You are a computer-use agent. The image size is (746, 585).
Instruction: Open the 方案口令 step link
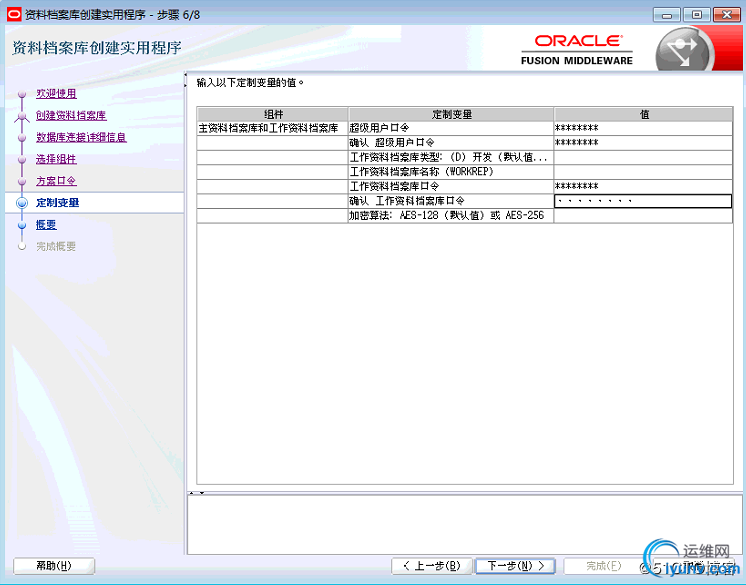click(x=56, y=181)
